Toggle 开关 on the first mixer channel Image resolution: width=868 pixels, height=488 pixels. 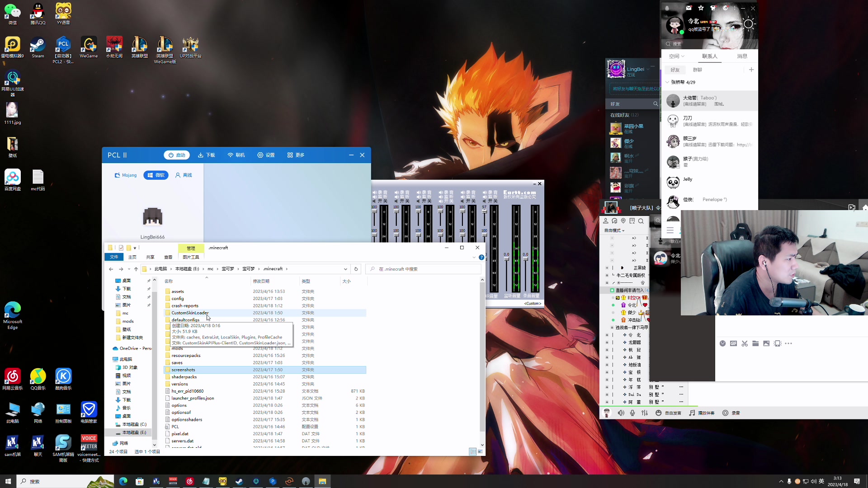point(380,201)
